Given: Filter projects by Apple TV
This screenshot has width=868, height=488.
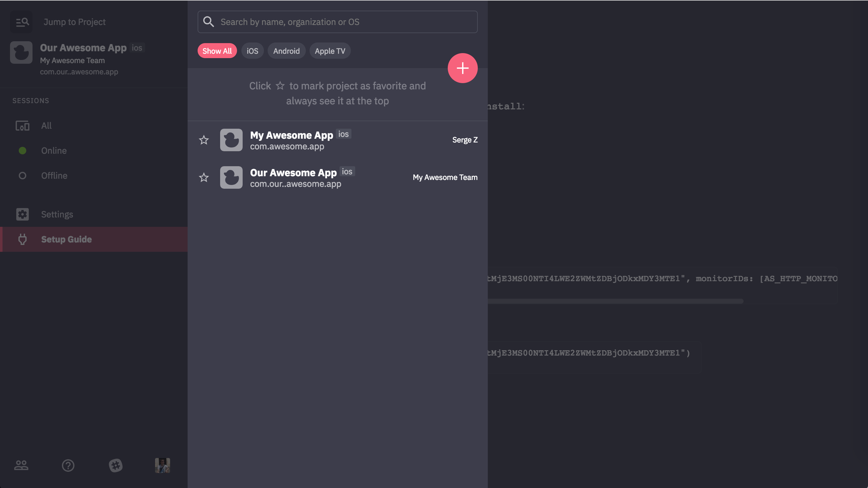Looking at the screenshot, I should (330, 51).
